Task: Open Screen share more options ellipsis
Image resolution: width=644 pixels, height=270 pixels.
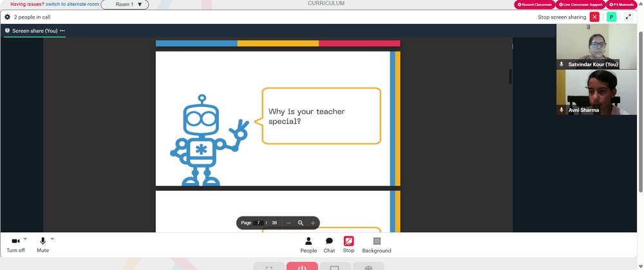Action: click(62, 31)
